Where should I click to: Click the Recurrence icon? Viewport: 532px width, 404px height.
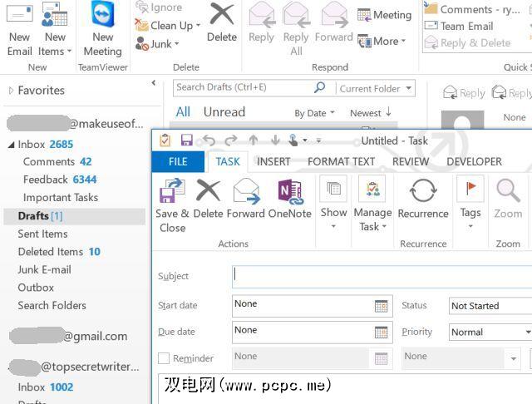tap(423, 200)
